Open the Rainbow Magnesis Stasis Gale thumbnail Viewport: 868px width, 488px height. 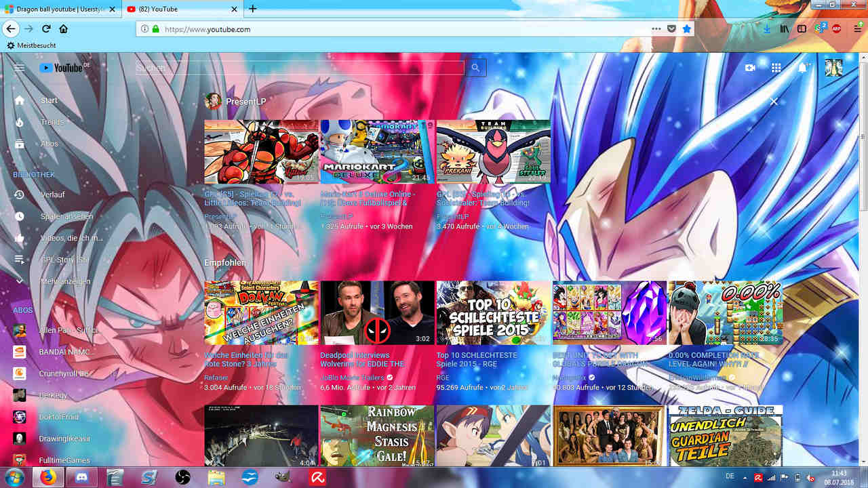pos(377,437)
